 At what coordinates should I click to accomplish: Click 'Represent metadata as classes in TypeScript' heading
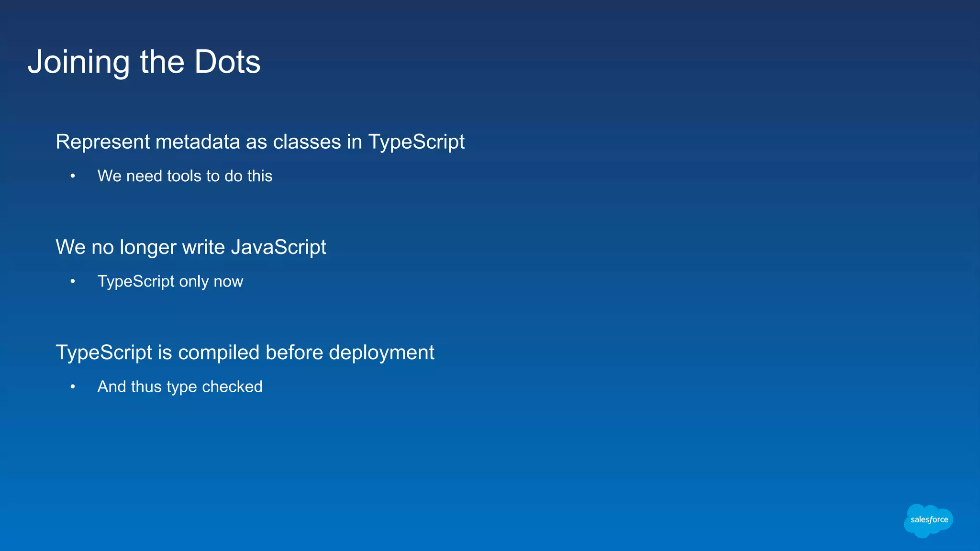coord(260,143)
